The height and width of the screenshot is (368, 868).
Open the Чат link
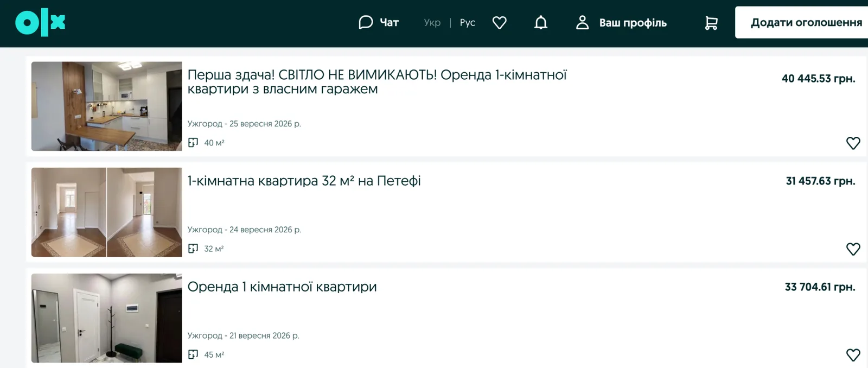(x=389, y=23)
